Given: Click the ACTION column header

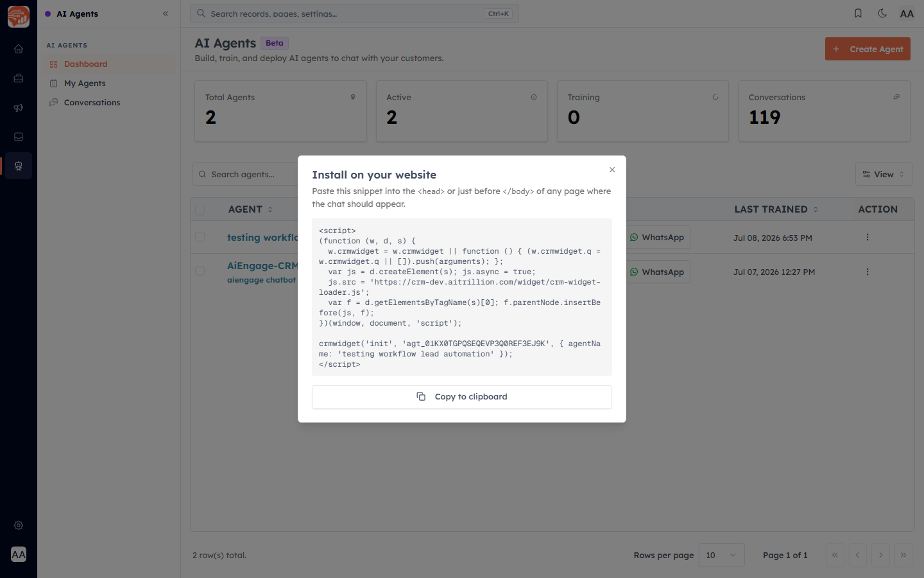Looking at the screenshot, I should 878,209.
